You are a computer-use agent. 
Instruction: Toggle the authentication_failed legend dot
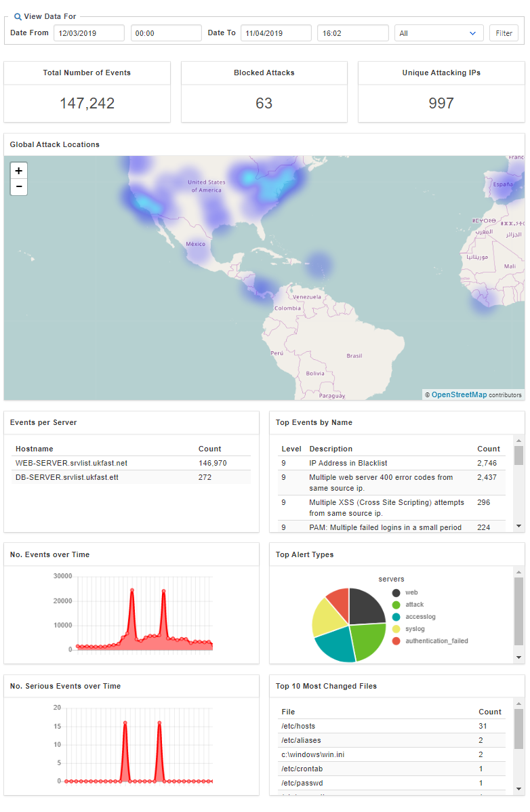point(396,641)
